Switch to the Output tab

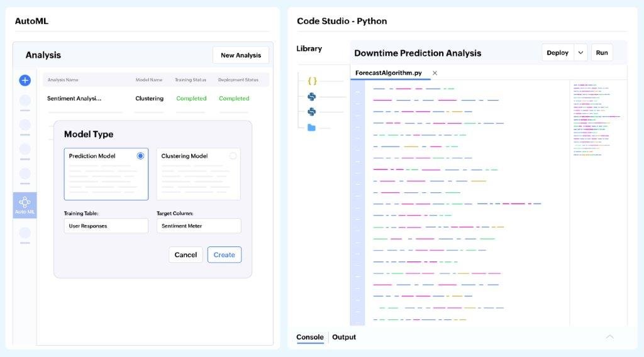(344, 338)
